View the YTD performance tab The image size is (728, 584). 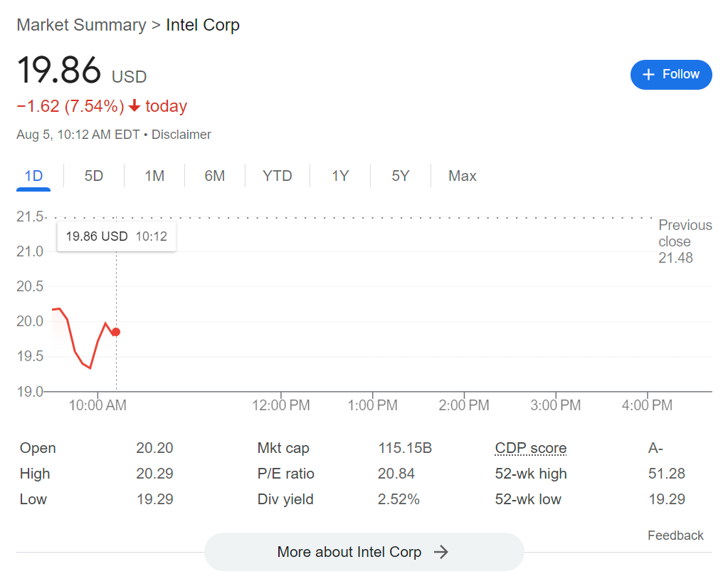pyautogui.click(x=276, y=175)
